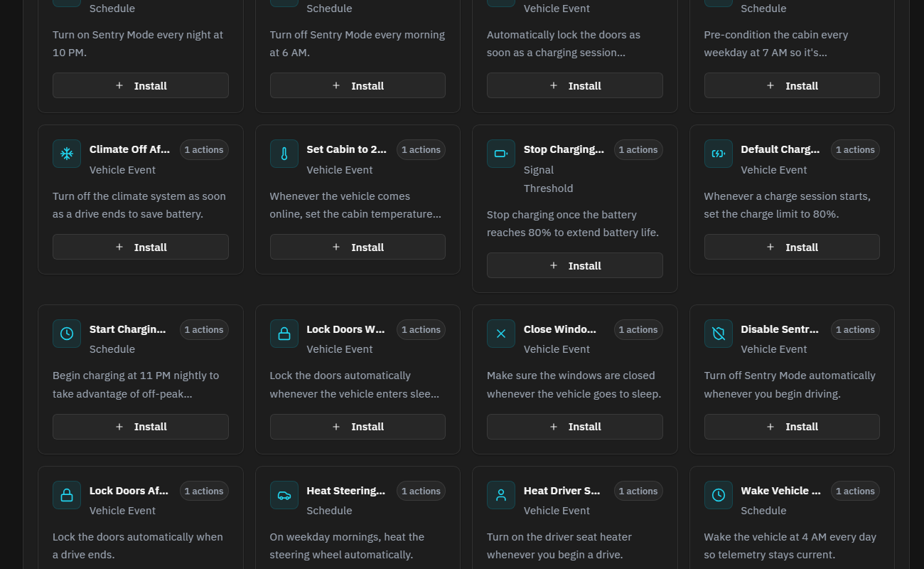Install the Close Windows template
Image resolution: width=924 pixels, height=569 pixels.
coord(575,427)
